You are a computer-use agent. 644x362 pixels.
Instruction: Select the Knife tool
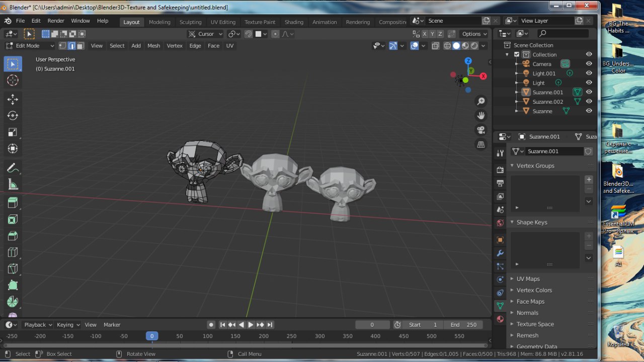pyautogui.click(x=13, y=269)
